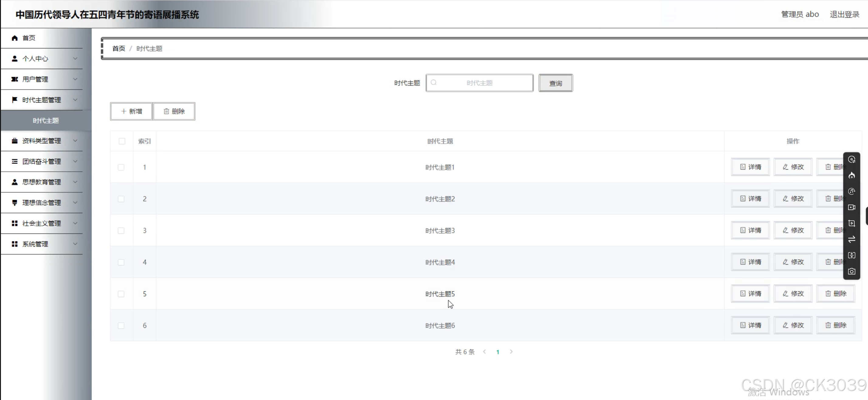
Task: Click the flame burn-disc icon in floating toolbar
Action: point(852,175)
